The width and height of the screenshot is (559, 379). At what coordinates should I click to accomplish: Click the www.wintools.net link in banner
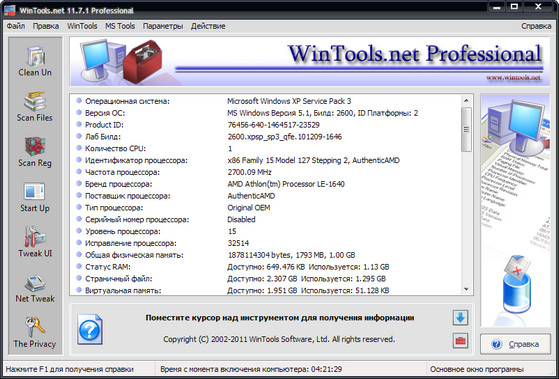[x=513, y=77]
